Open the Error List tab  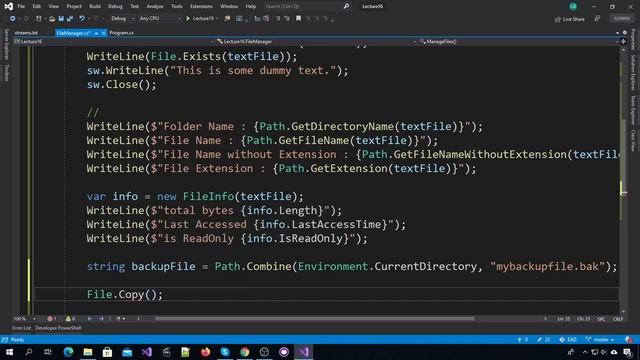[x=21, y=328]
